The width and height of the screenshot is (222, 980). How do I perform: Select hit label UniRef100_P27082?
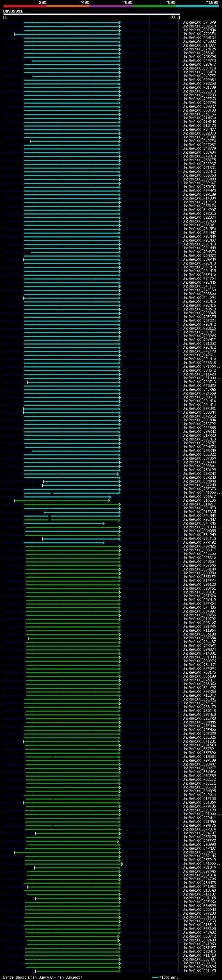coord(199,145)
